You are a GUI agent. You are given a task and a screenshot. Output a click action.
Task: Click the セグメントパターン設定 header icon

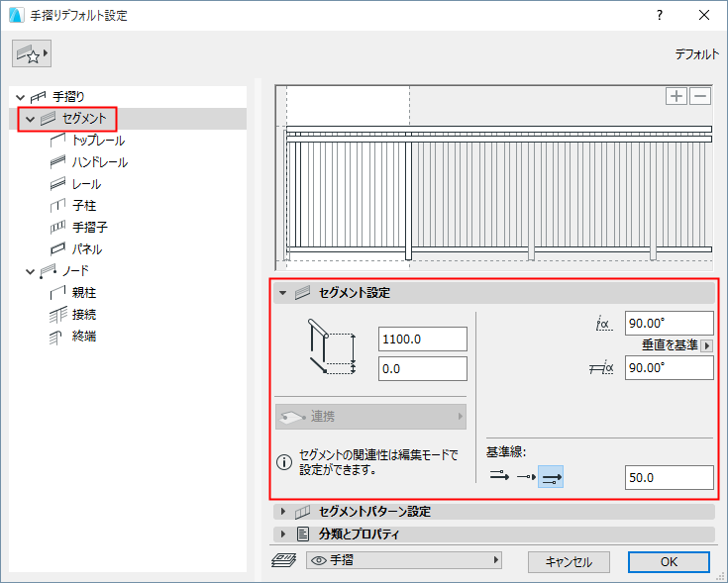tap(302, 512)
